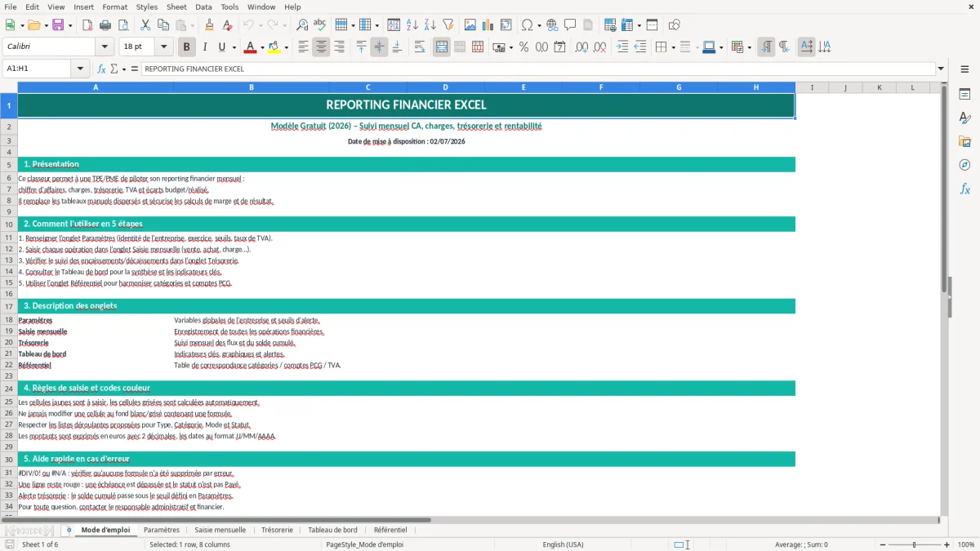980x551 pixels.
Task: Open the Select Function sigma dropdown
Action: (x=124, y=69)
